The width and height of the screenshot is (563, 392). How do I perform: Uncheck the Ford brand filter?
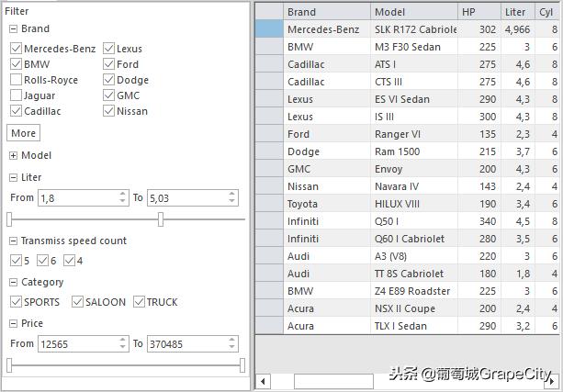pyautogui.click(x=108, y=64)
